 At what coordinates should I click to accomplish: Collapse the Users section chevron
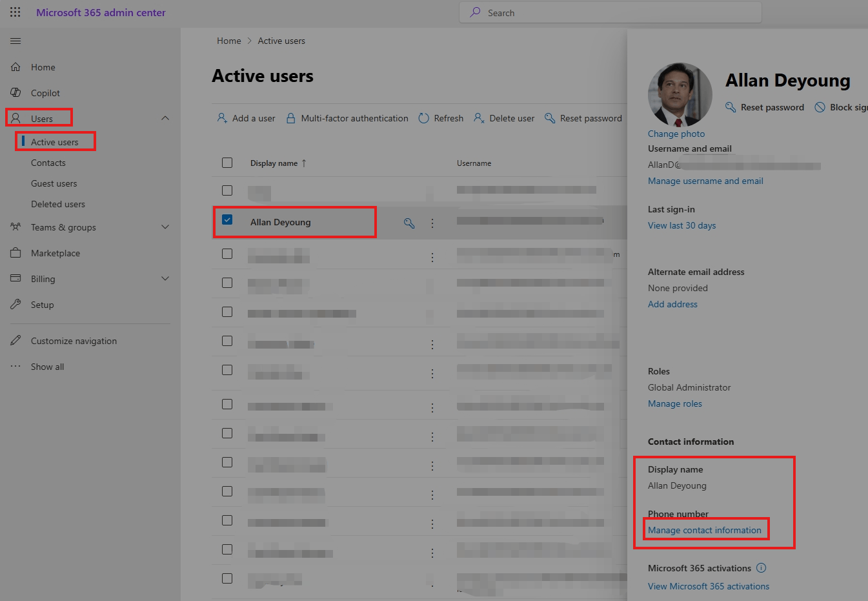[165, 118]
